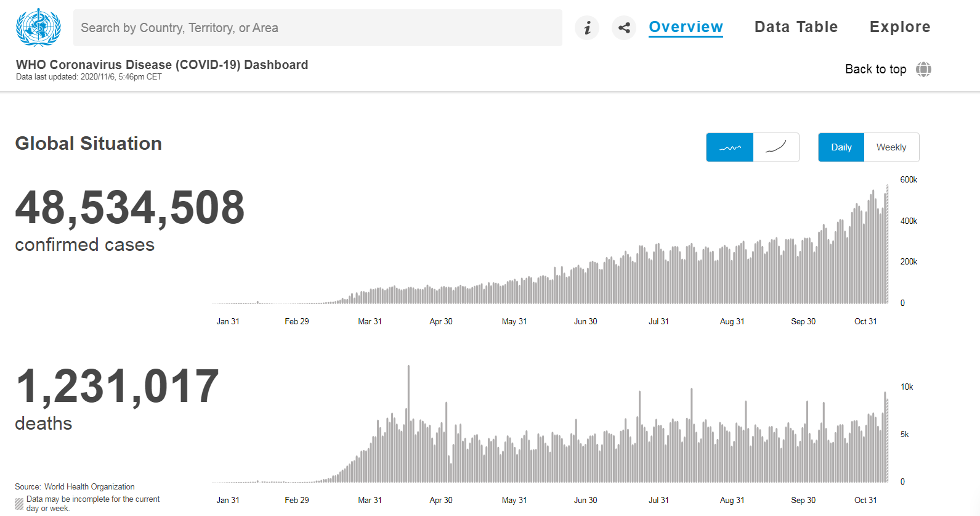Select the cumulative curve chart icon
The height and width of the screenshot is (516, 980).
(x=776, y=147)
